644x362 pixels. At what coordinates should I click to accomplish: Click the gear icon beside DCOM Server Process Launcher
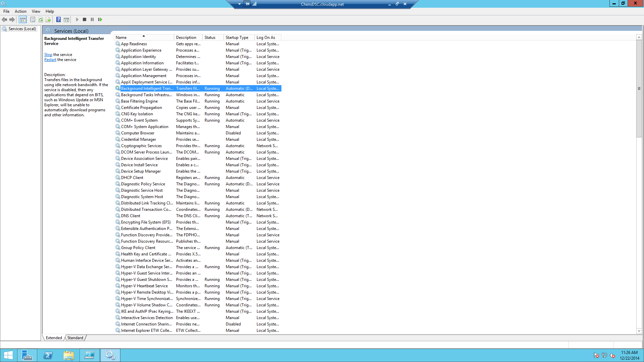coord(118,152)
